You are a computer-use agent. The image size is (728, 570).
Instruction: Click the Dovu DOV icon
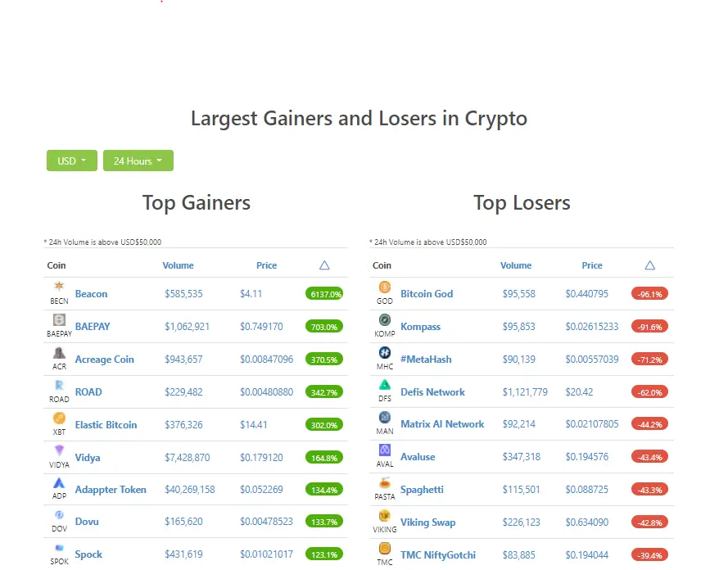(59, 515)
